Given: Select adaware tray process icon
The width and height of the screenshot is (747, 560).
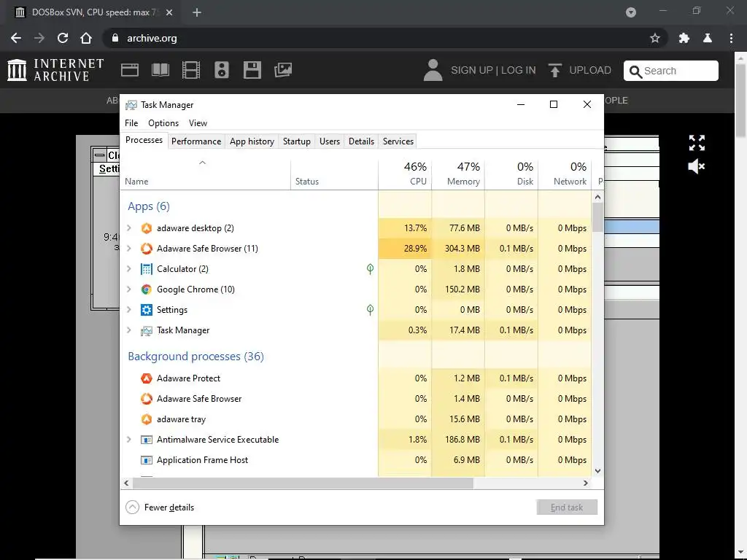Looking at the screenshot, I should pyautogui.click(x=146, y=419).
